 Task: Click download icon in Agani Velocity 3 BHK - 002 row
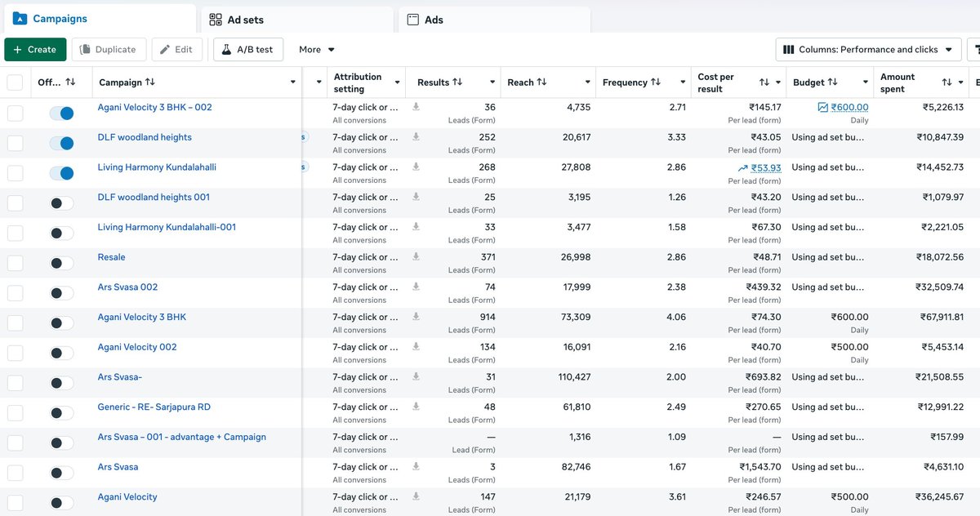pos(416,107)
